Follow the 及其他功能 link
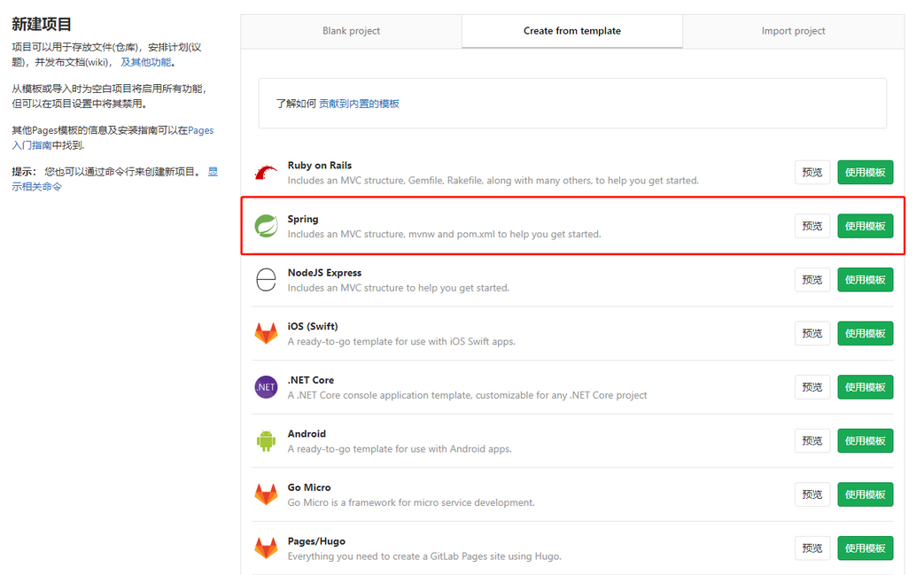The image size is (924, 575). 146,62
